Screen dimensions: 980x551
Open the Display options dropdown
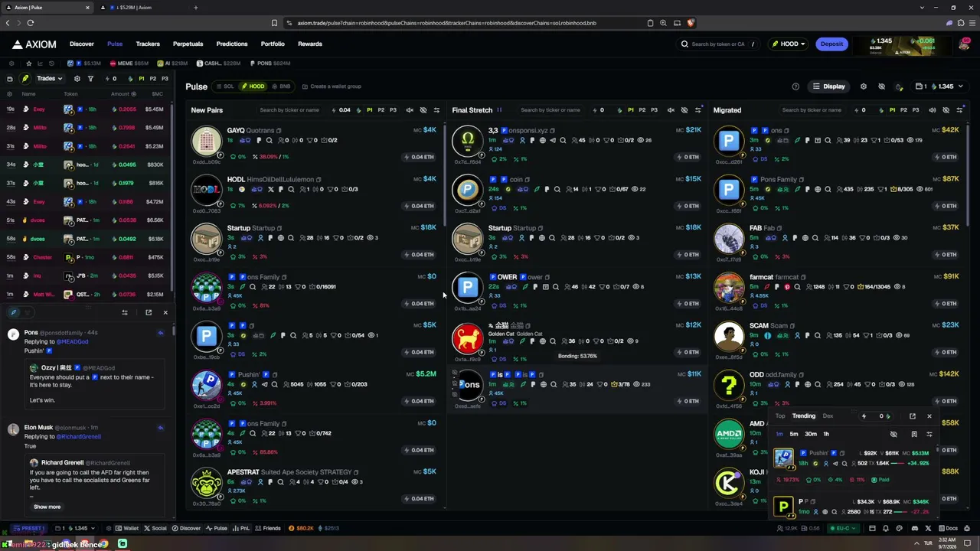(x=829, y=86)
